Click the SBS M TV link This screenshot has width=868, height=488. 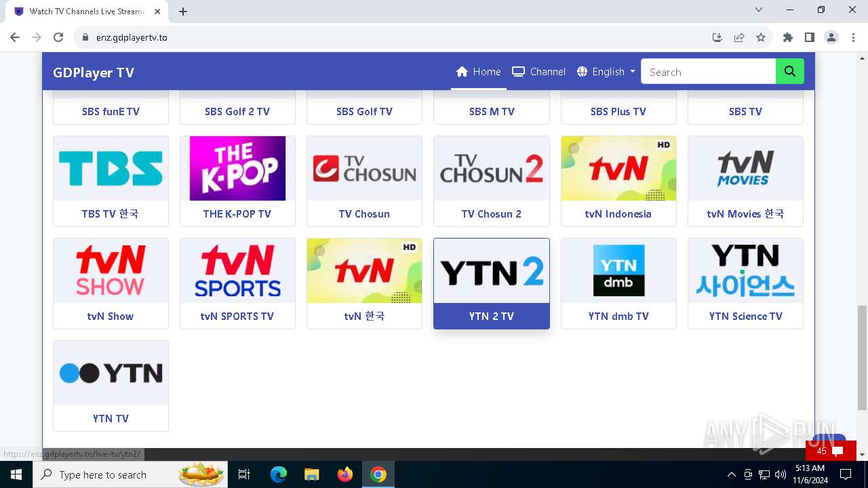[x=492, y=112]
